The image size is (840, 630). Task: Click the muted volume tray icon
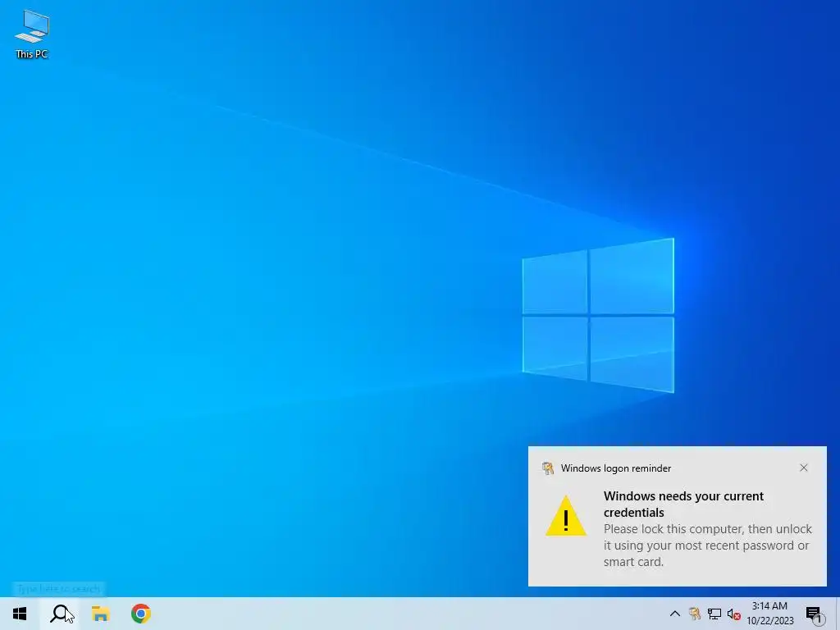click(x=733, y=614)
